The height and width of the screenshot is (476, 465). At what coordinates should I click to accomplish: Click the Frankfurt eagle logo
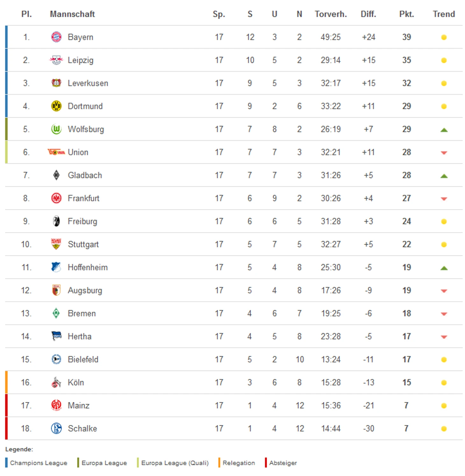[56, 198]
